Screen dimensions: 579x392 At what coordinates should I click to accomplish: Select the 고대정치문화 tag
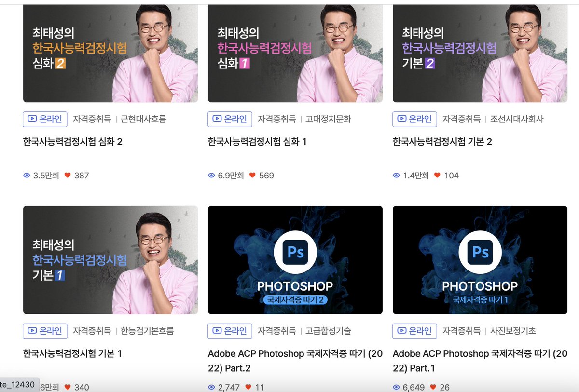pos(328,119)
